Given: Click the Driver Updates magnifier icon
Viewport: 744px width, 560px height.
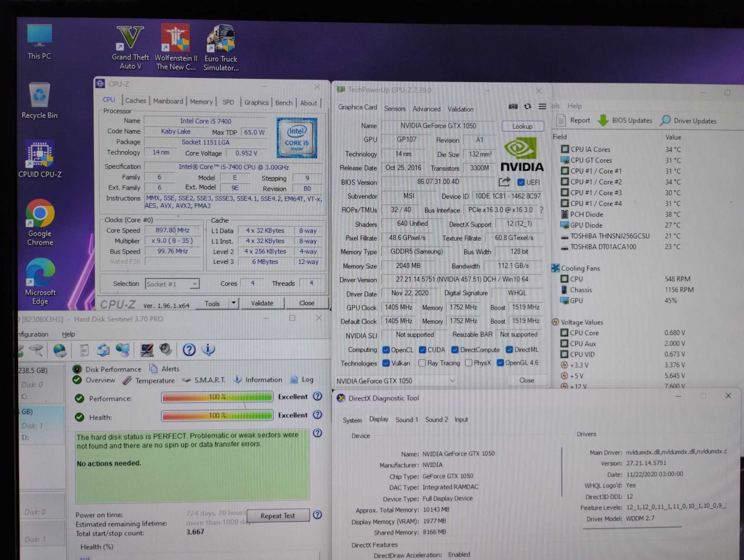Looking at the screenshot, I should [x=665, y=120].
